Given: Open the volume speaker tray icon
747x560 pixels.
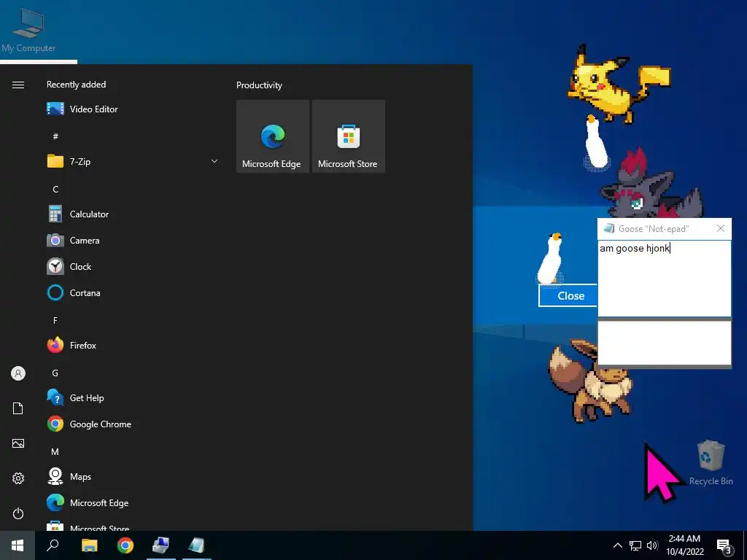Looking at the screenshot, I should tap(652, 545).
